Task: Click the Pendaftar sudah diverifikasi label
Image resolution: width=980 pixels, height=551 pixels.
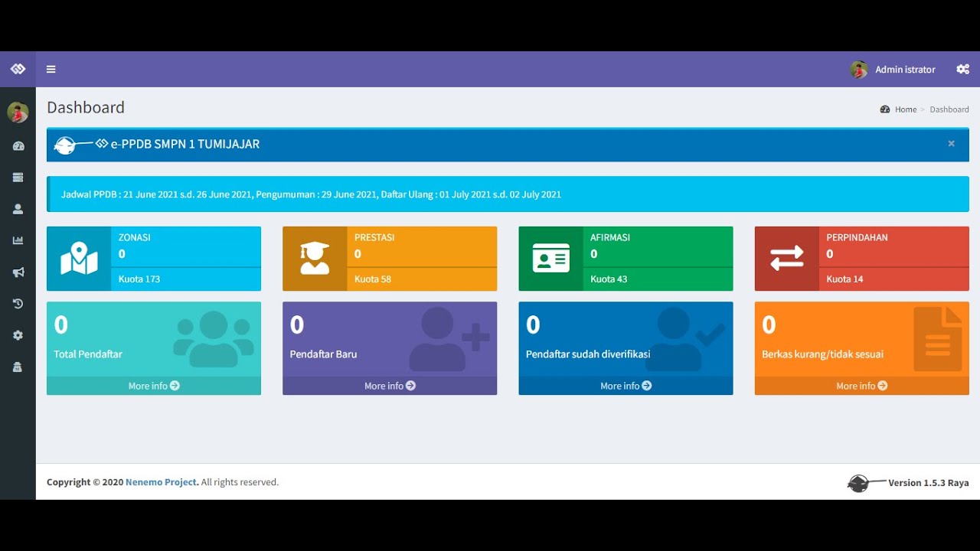Action: coord(588,354)
